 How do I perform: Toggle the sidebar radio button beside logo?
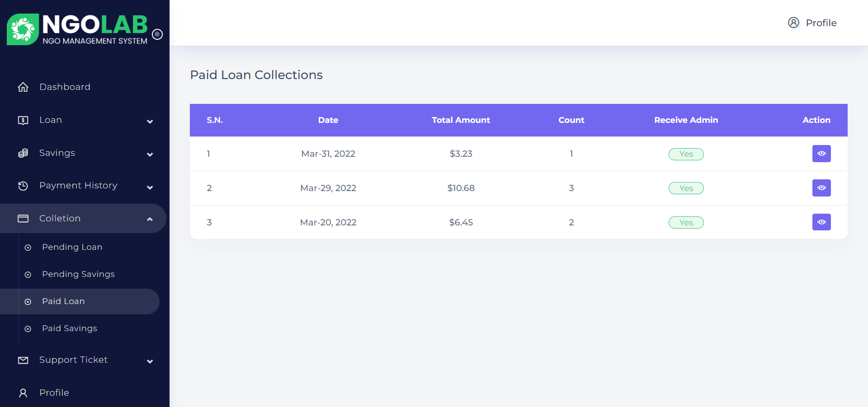click(157, 34)
